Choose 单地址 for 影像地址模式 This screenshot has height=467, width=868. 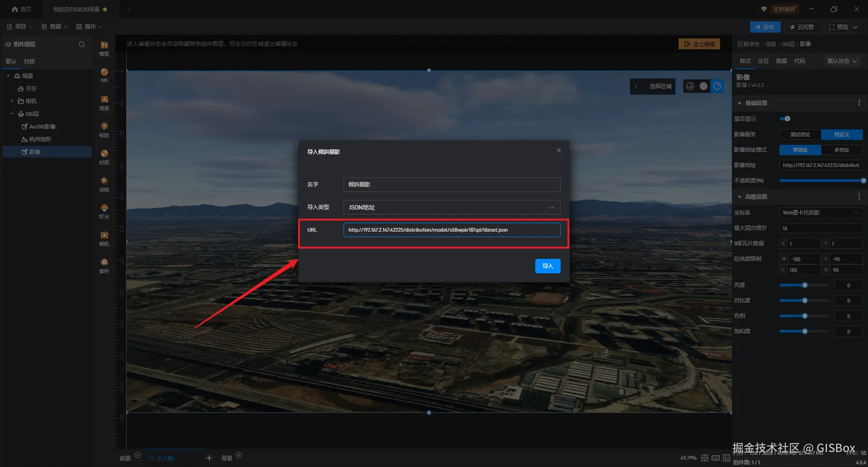tap(800, 150)
